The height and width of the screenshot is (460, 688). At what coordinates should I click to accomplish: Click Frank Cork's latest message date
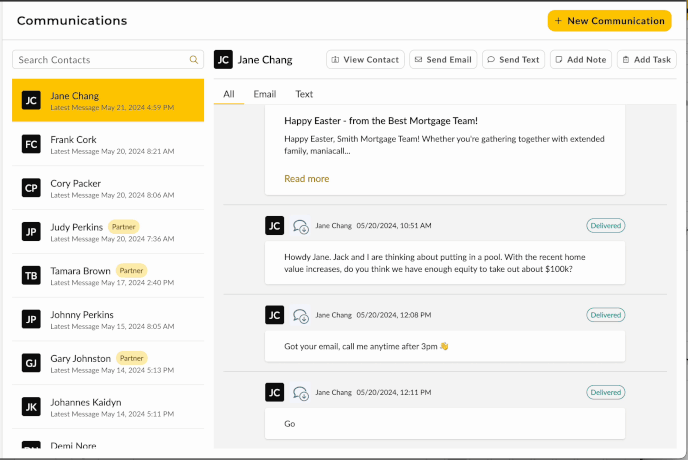point(138,151)
